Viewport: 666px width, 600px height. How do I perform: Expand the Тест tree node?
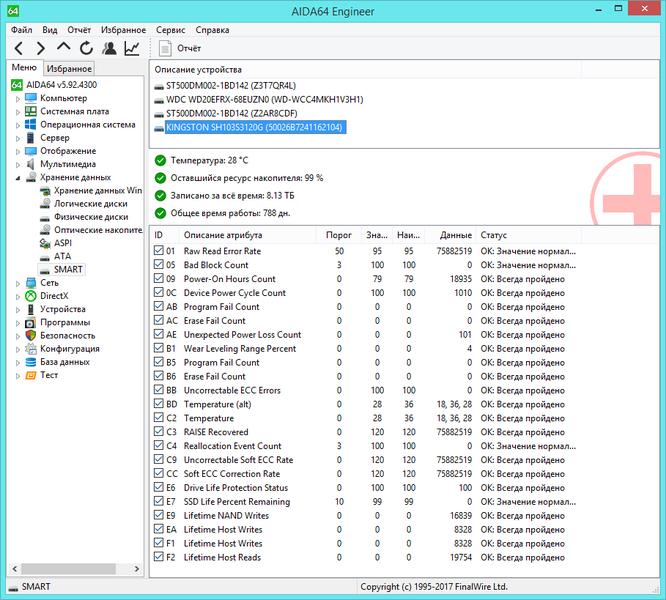click(x=17, y=375)
